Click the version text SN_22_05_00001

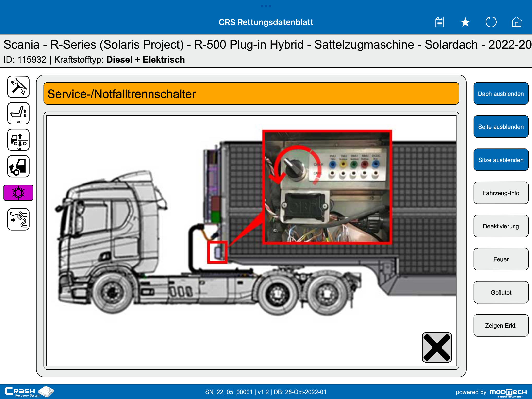click(229, 392)
